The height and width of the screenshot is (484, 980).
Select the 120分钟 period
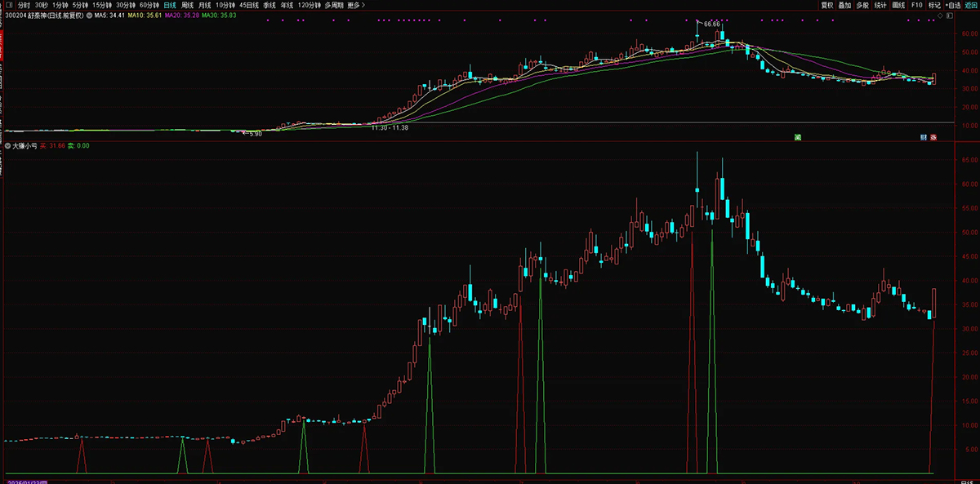click(310, 5)
